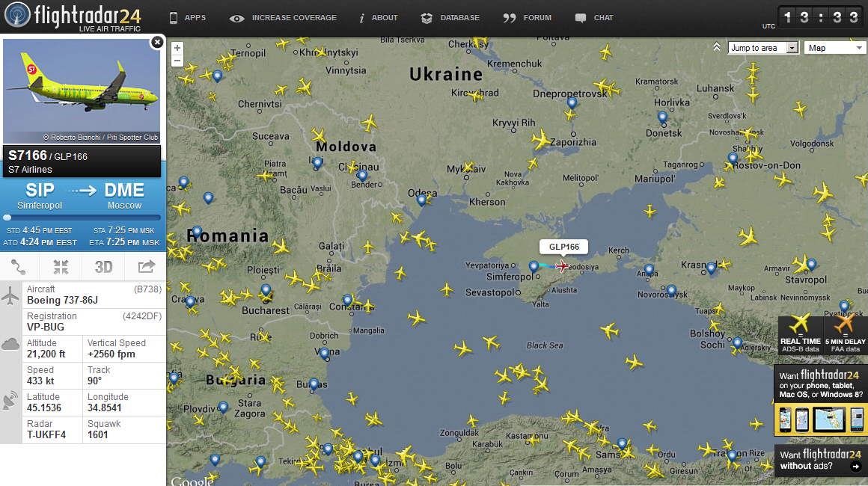Click the Krasnodar airport pin
Viewport: 868px width, 486px height.
click(711, 268)
